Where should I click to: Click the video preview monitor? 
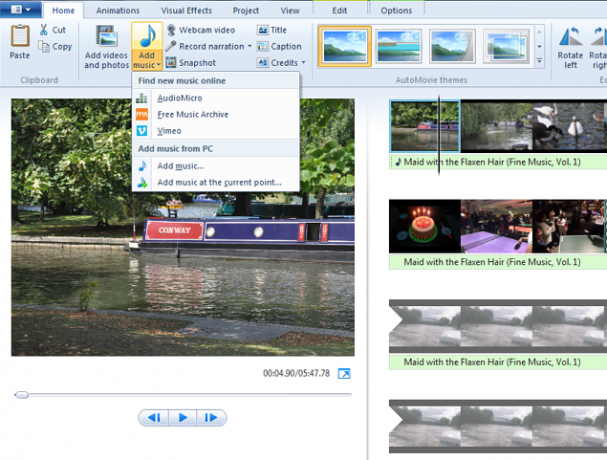point(183,227)
